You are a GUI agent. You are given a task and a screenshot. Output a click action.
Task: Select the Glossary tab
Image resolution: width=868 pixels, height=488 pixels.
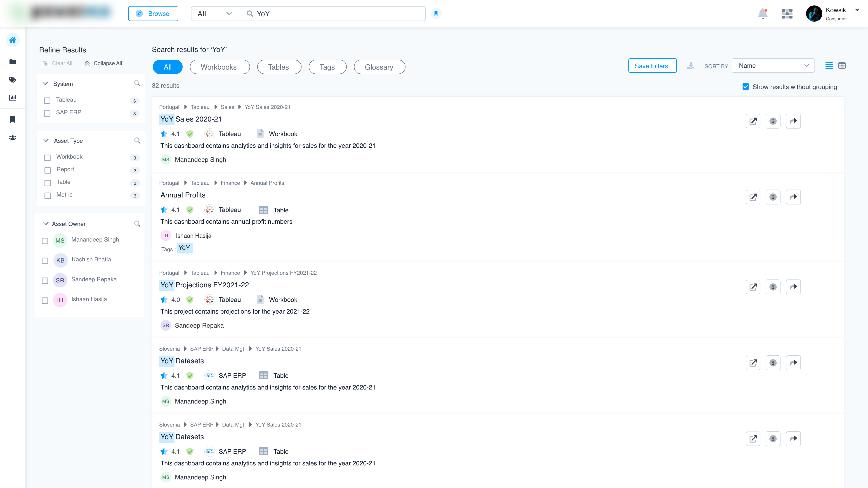(379, 67)
